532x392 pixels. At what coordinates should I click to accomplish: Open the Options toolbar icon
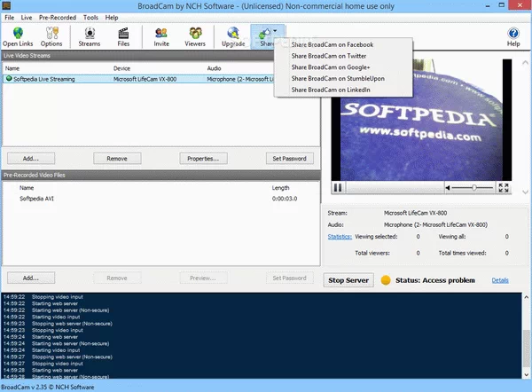click(51, 34)
